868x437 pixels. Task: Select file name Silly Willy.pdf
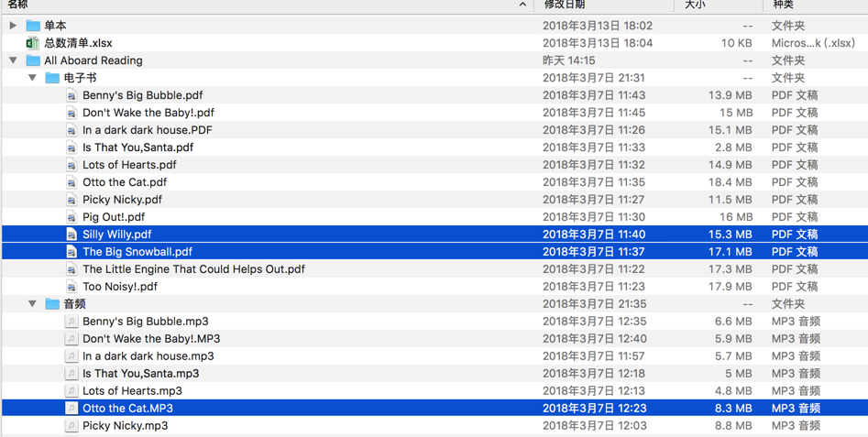coord(116,235)
